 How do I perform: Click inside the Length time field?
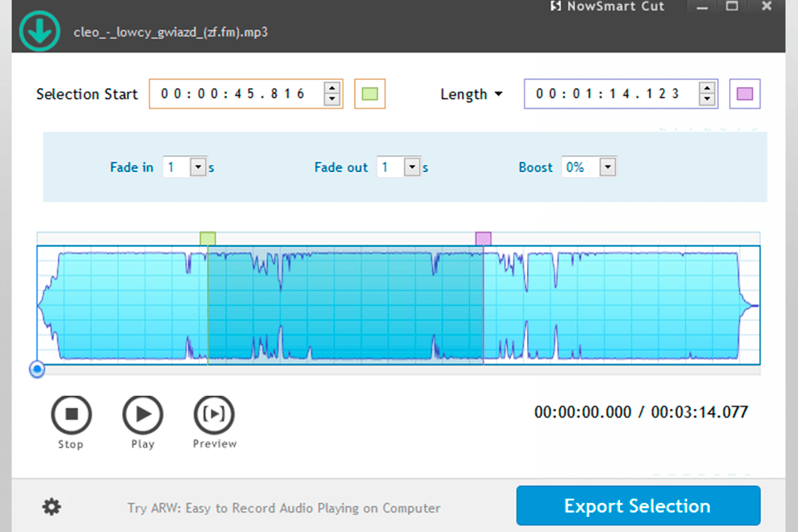pyautogui.click(x=611, y=94)
